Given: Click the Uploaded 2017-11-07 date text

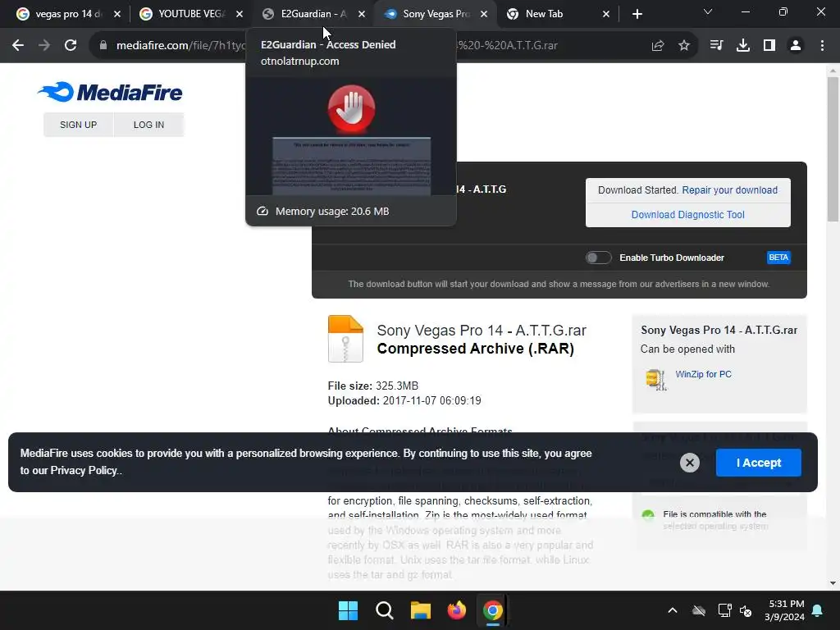Looking at the screenshot, I should click(x=404, y=400).
